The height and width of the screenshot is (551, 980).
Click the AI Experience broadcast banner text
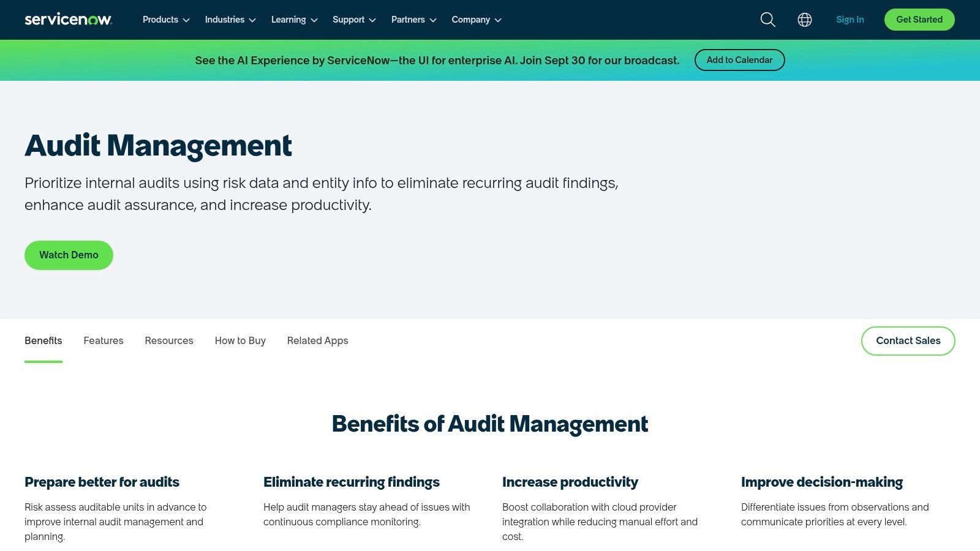tap(437, 61)
